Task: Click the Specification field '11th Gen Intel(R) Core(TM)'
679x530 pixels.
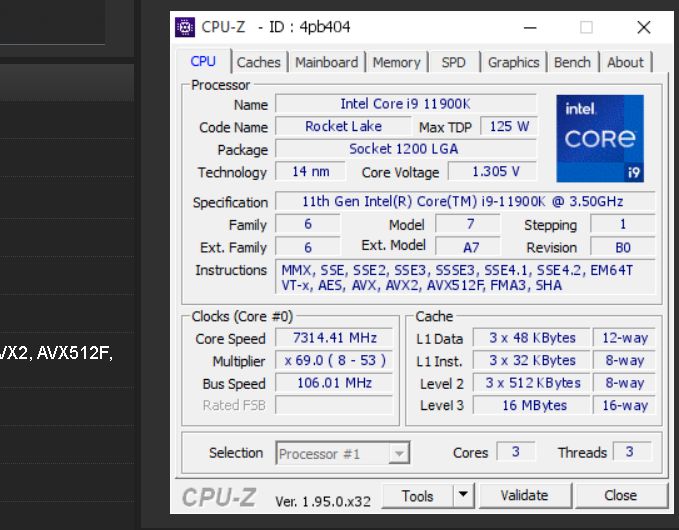Action: click(465, 201)
